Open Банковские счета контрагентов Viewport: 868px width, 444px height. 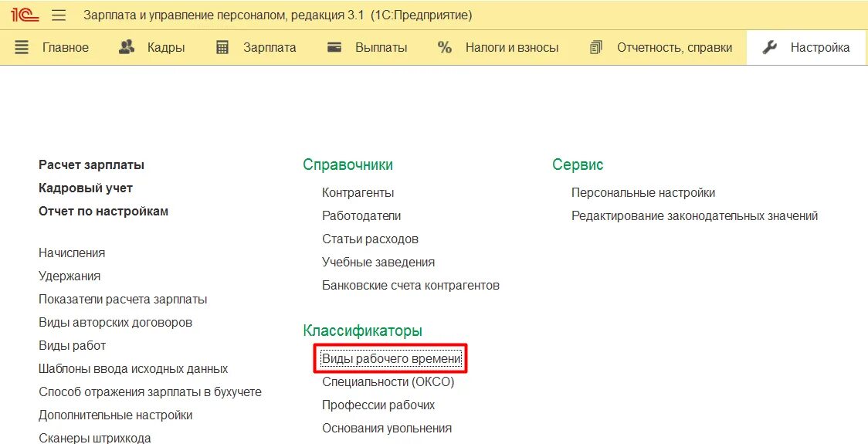pos(411,286)
